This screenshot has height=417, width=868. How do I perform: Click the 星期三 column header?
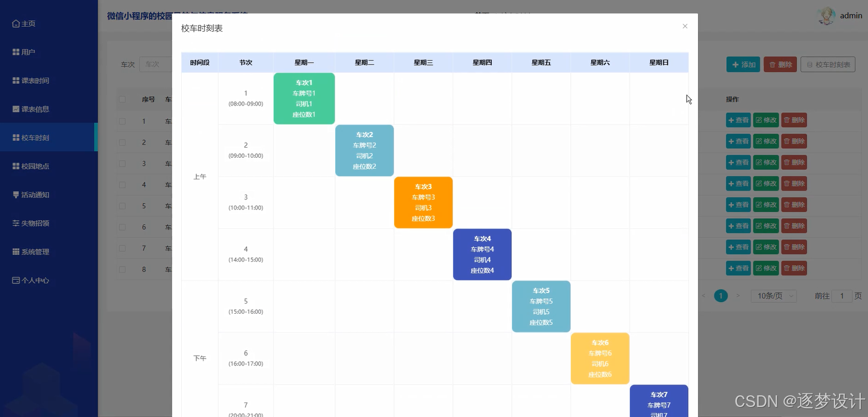(423, 63)
